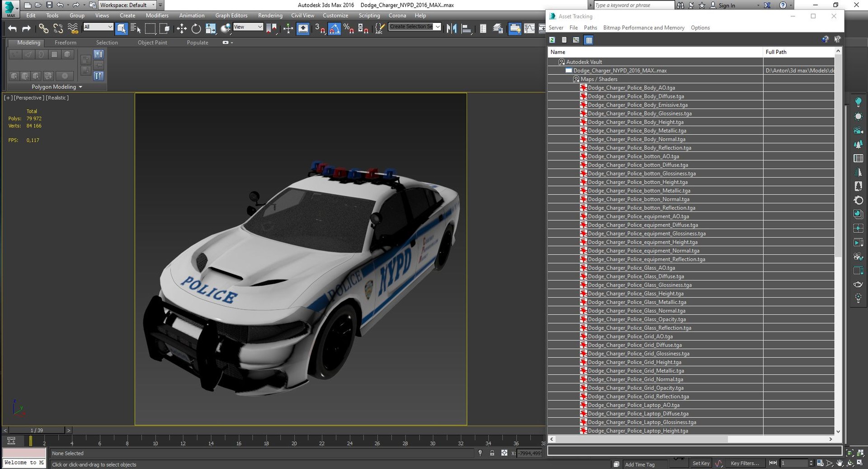Open the Select by Name list tool

(x=136, y=28)
